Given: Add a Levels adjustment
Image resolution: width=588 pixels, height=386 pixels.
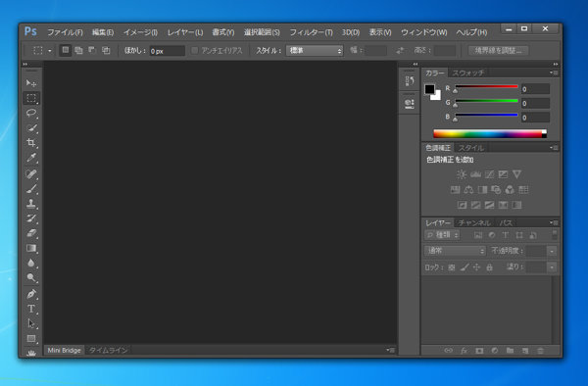Looking at the screenshot, I should 475,174.
